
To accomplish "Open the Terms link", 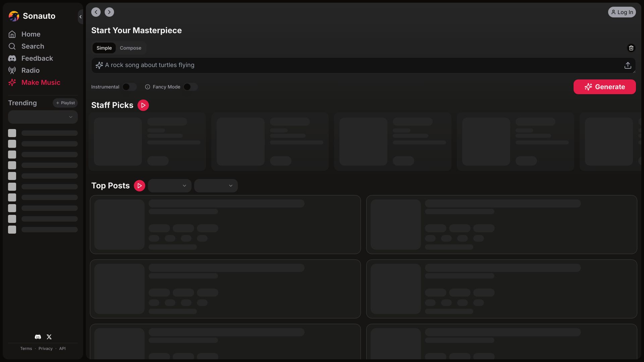I will click(x=26, y=349).
